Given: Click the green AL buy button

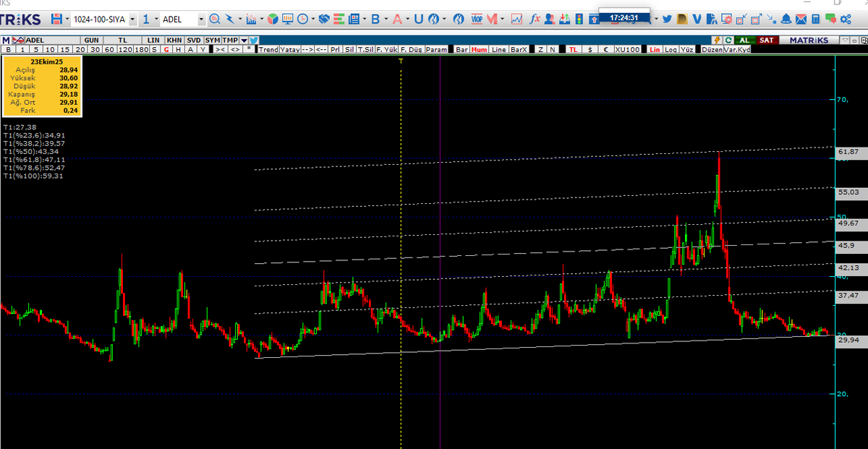Looking at the screenshot, I should pos(744,40).
